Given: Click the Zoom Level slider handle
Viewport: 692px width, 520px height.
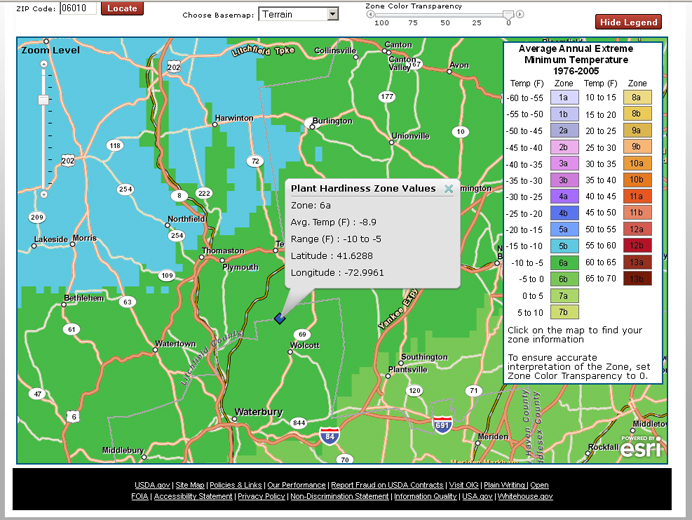Looking at the screenshot, I should pos(43,100).
